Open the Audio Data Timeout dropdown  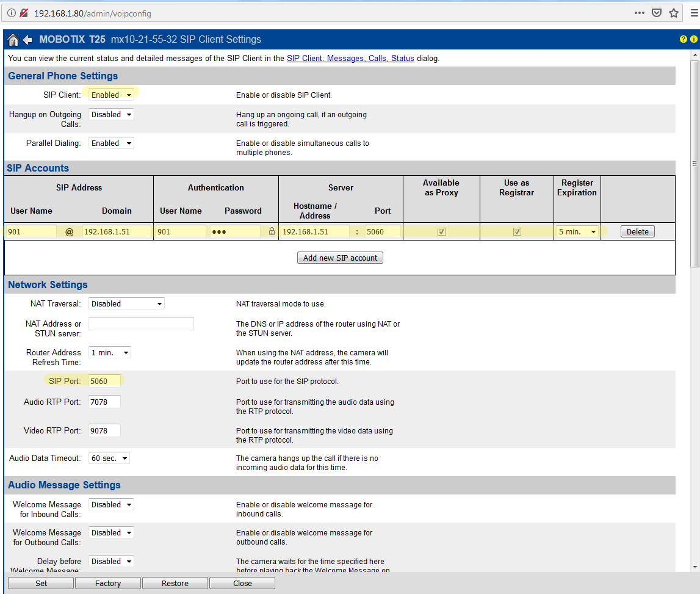(x=110, y=458)
